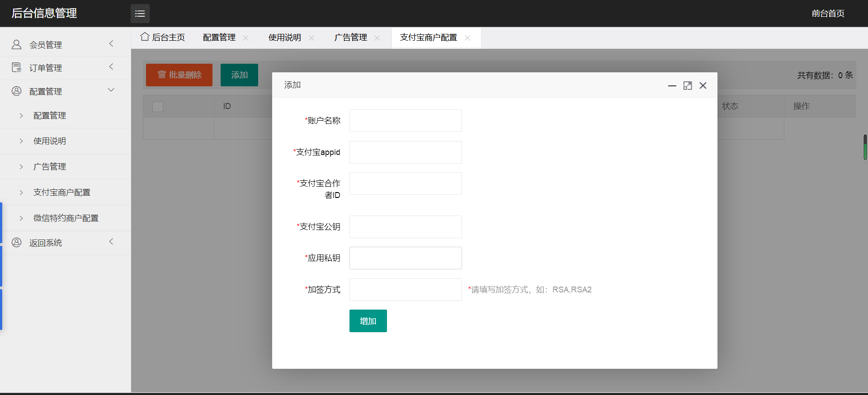The height and width of the screenshot is (395, 868).
Task: Maximize the 添加 dialog window
Action: [688, 85]
